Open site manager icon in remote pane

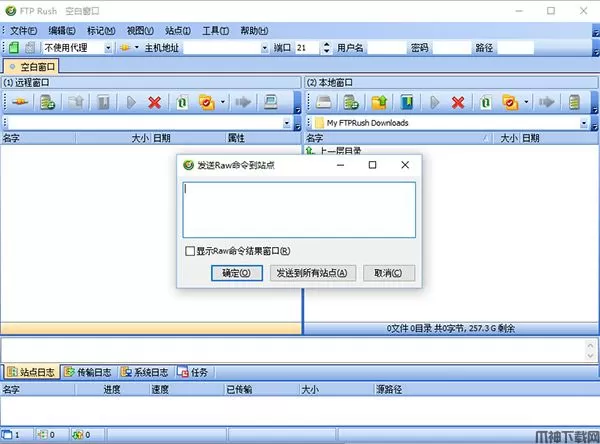(47, 102)
